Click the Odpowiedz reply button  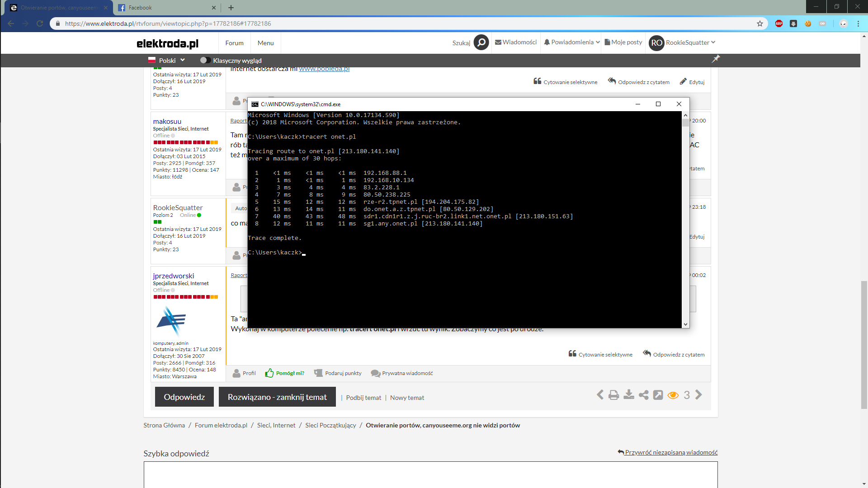point(184,397)
